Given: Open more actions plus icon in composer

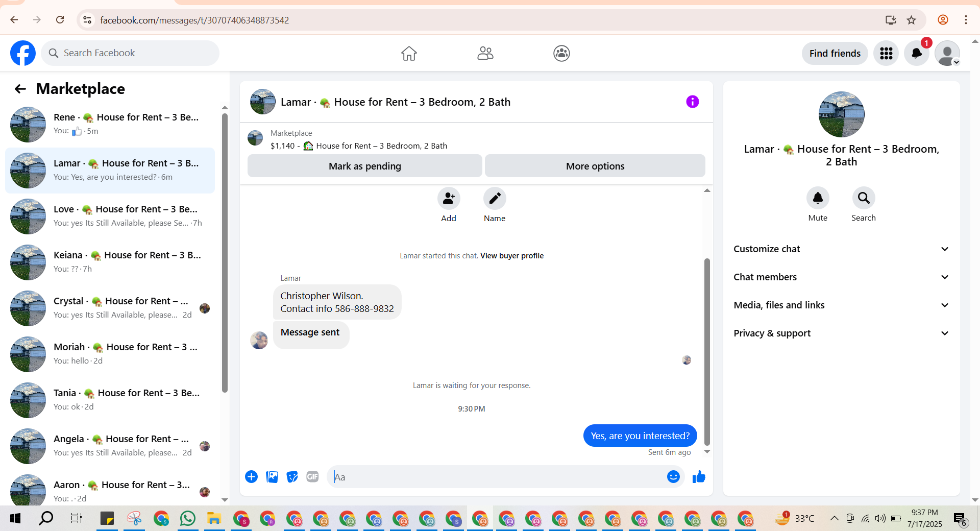Looking at the screenshot, I should (x=251, y=477).
